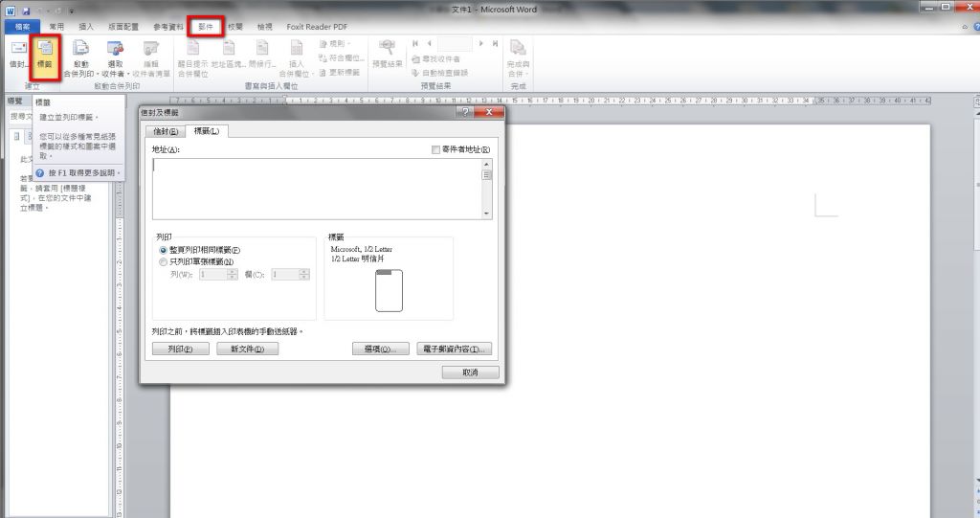Open the 版面配置 ribbon tab
The height and width of the screenshot is (518, 980).
pos(122,27)
